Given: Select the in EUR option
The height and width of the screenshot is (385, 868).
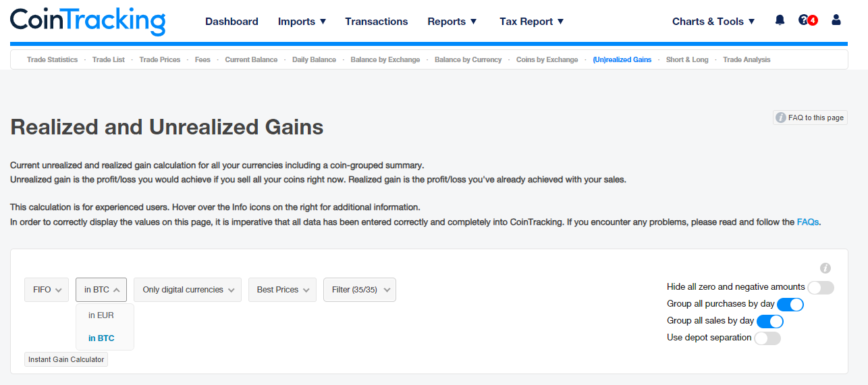Looking at the screenshot, I should coord(105,315).
